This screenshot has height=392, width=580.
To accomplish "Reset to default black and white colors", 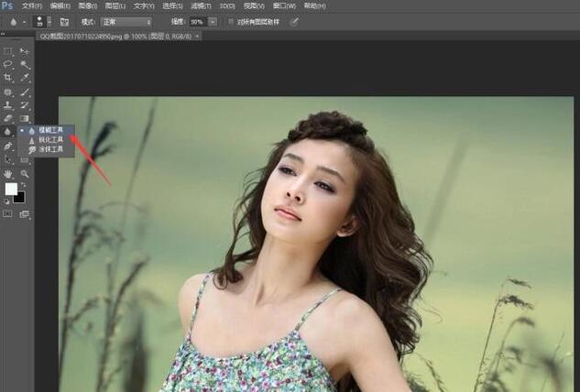I will (x=7, y=201).
